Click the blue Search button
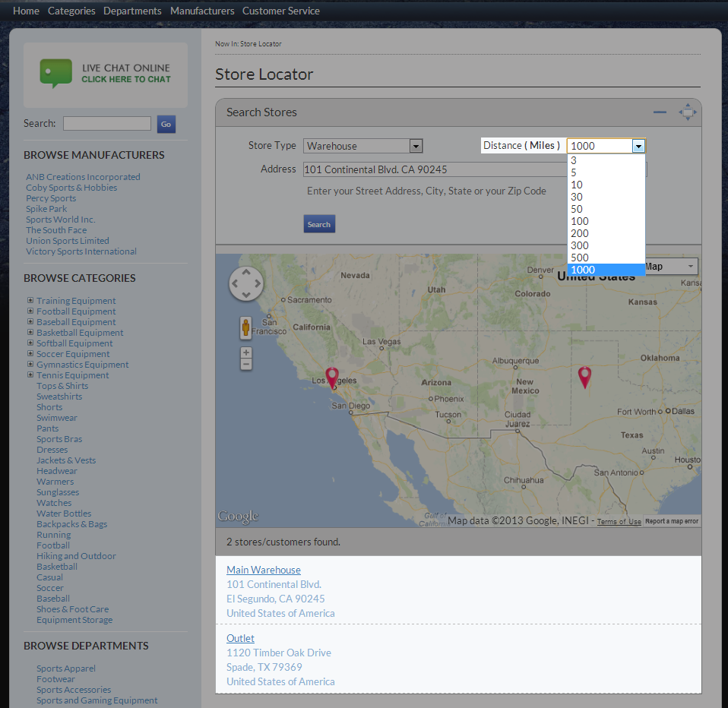This screenshot has width=728, height=708. [x=319, y=224]
